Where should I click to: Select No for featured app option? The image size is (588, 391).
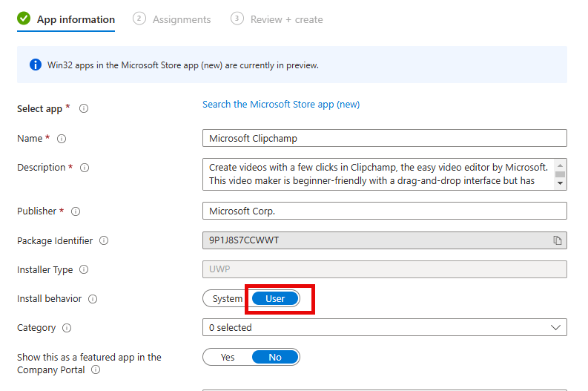tap(275, 357)
